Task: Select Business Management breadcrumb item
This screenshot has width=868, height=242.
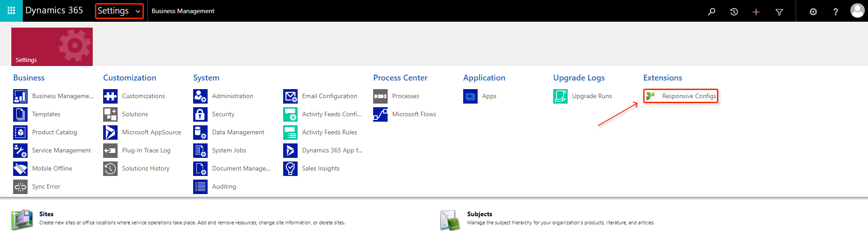Action: coord(183,11)
